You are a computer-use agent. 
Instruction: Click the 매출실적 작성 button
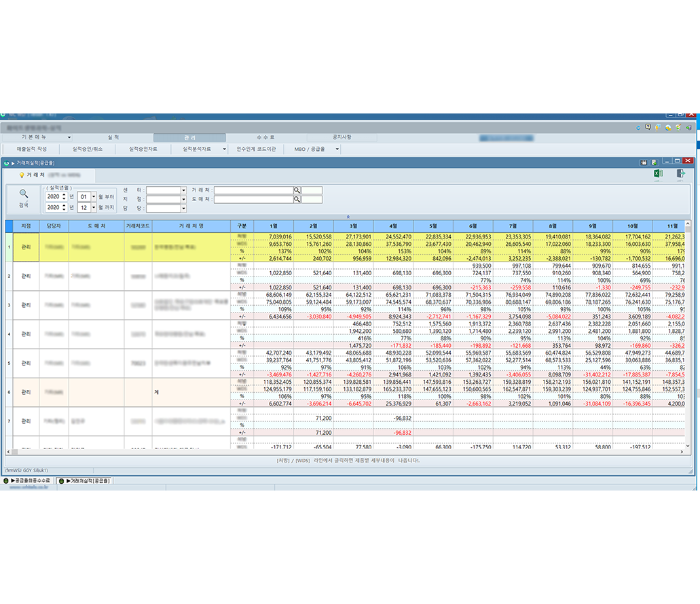point(32,149)
